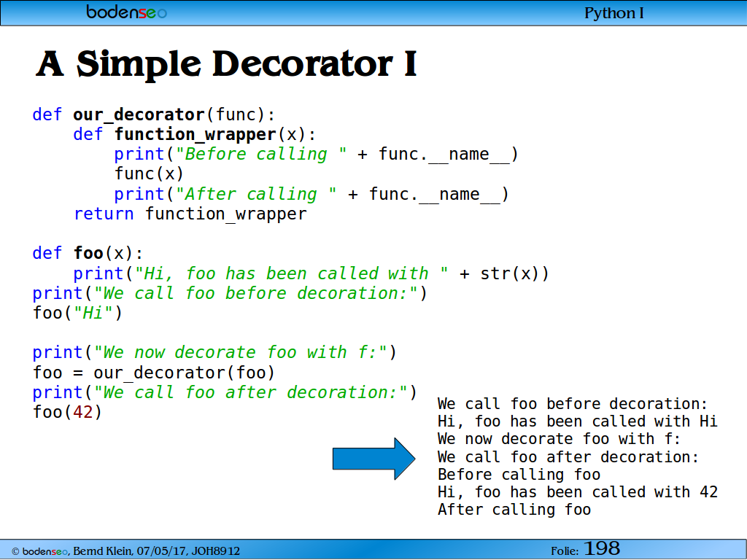Screen dimensions: 747x560
Task: Click the 'Folie:' label in footer
Action: (x=565, y=551)
